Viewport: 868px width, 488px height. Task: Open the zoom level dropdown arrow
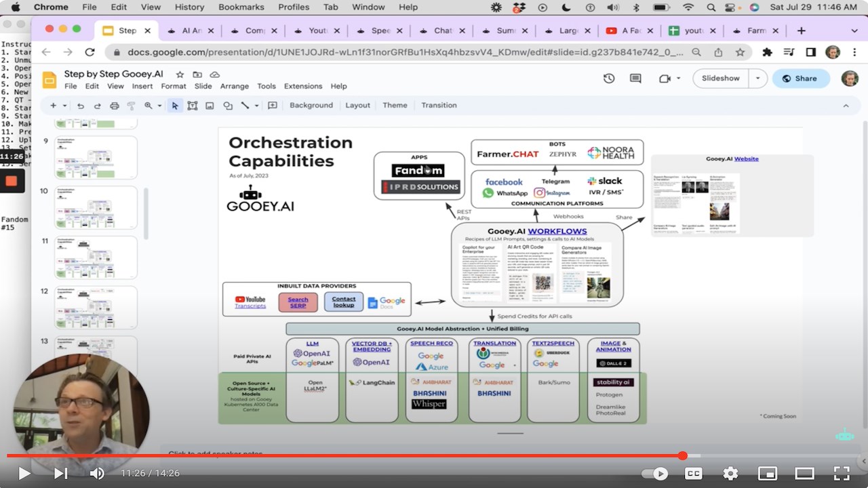coord(159,106)
